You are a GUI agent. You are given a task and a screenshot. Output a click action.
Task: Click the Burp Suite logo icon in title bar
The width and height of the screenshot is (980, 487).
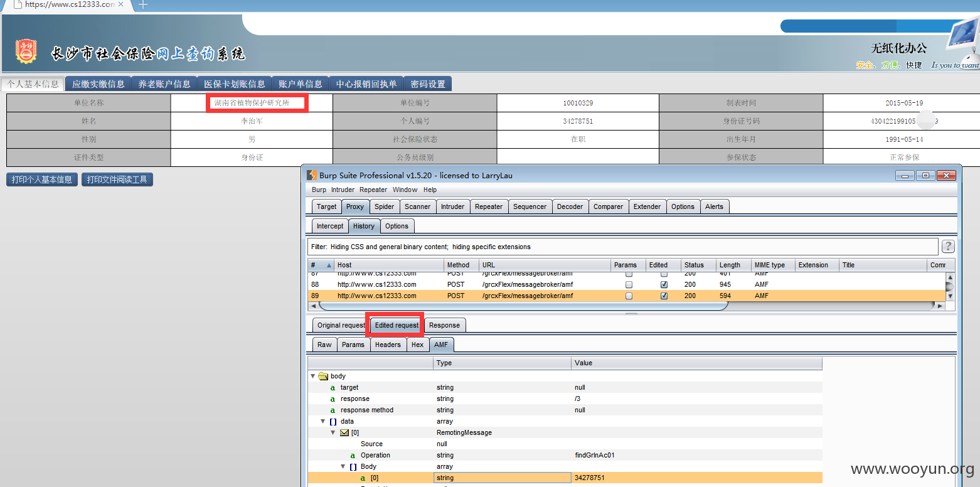(x=312, y=175)
